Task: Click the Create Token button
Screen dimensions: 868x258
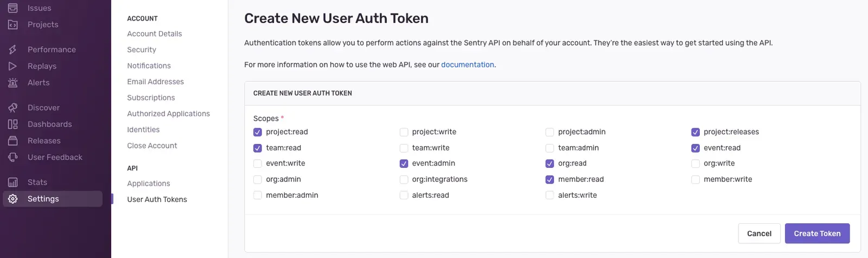Action: click(817, 234)
